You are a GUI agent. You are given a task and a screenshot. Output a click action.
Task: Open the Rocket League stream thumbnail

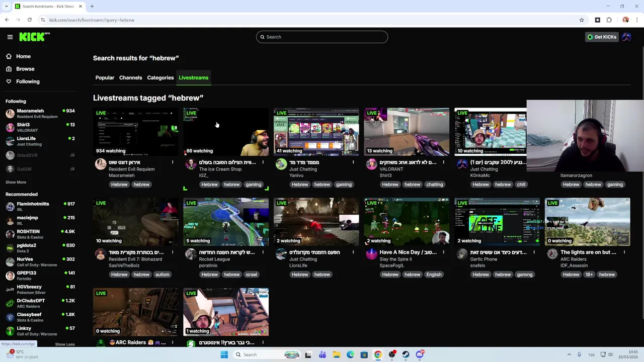pos(226,222)
